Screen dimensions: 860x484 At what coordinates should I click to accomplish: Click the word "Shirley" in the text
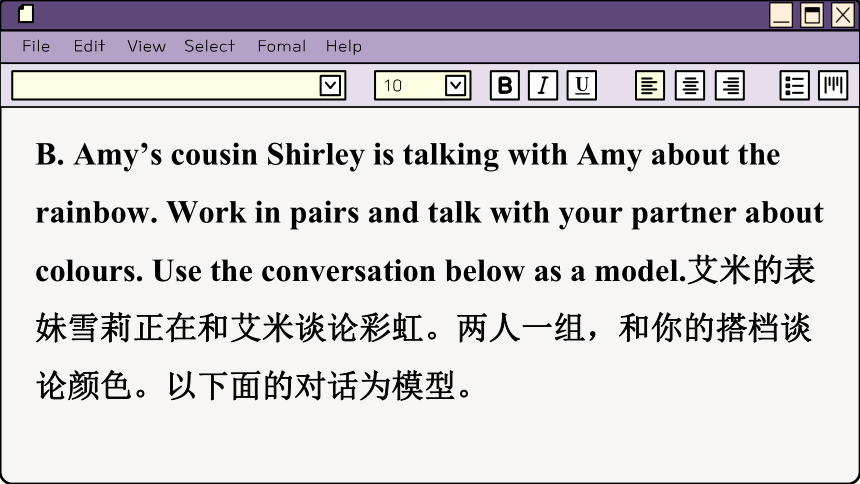315,155
